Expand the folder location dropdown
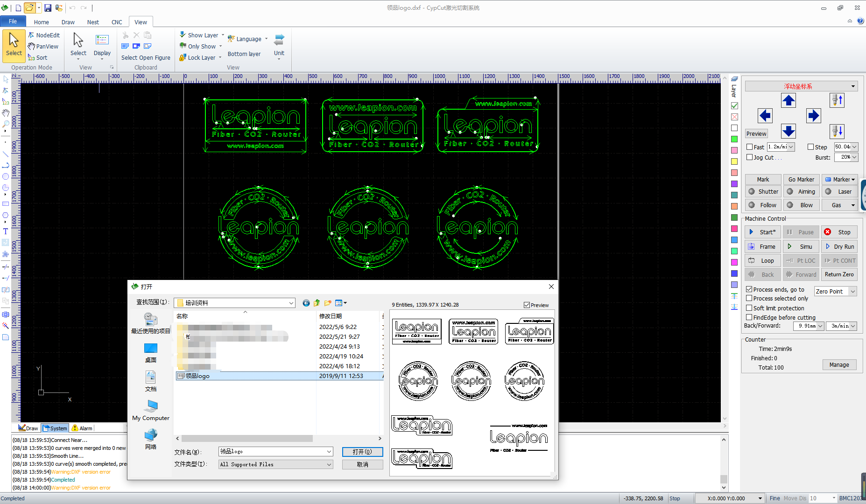The height and width of the screenshot is (504, 866). (x=291, y=303)
